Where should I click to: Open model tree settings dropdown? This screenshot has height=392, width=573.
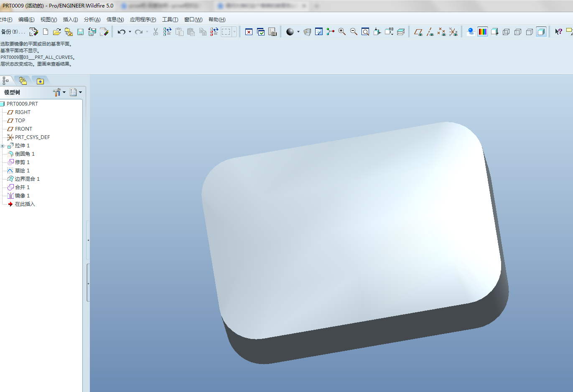[x=59, y=92]
